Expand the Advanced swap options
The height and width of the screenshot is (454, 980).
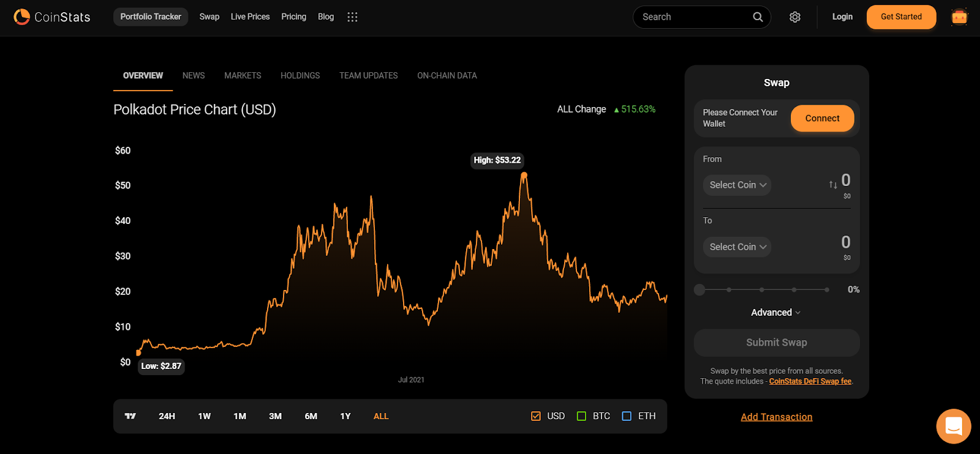[776, 313]
